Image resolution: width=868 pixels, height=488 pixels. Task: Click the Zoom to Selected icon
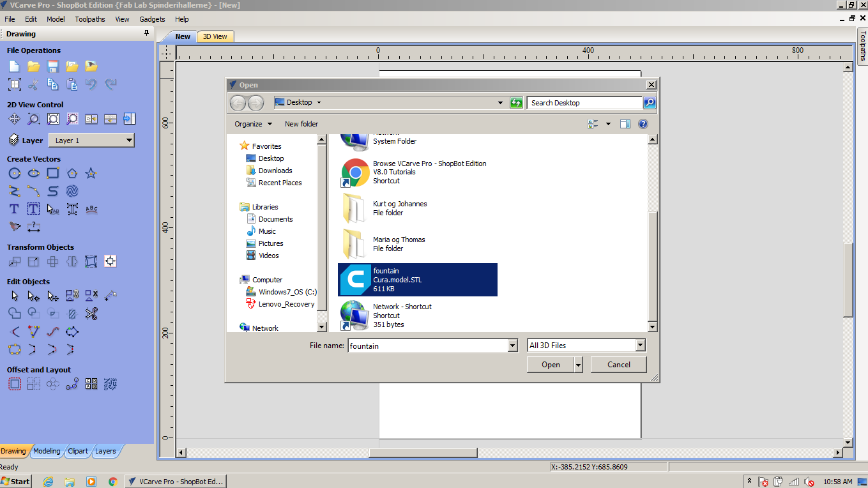72,119
